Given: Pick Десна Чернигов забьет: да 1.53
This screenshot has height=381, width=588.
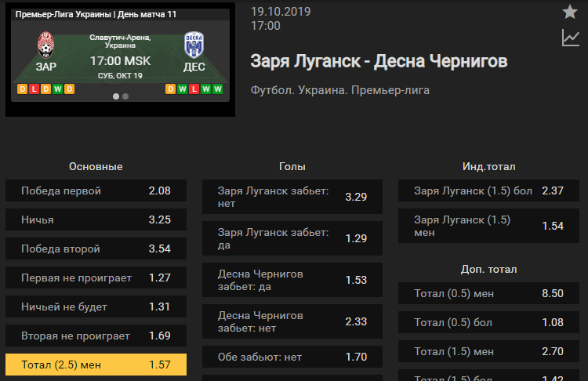Looking at the screenshot, I should tap(292, 280).
